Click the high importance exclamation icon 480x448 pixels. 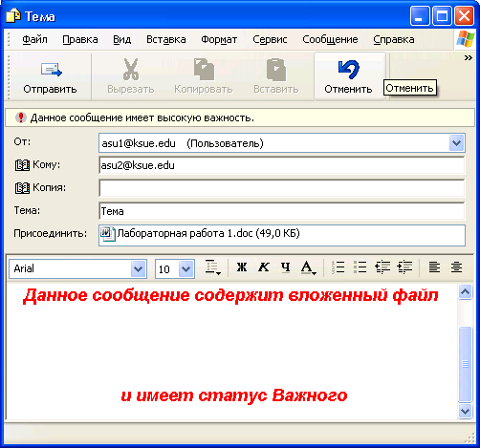pyautogui.click(x=21, y=117)
